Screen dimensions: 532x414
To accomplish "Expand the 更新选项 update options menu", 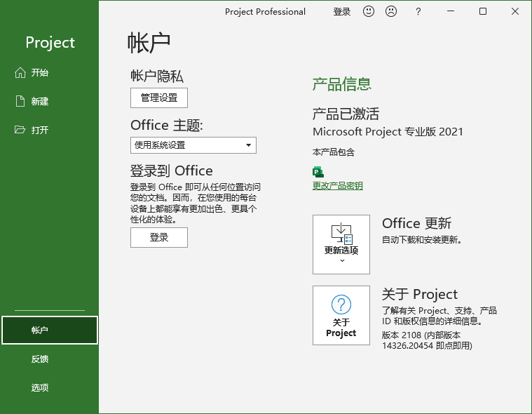I will pos(341,244).
